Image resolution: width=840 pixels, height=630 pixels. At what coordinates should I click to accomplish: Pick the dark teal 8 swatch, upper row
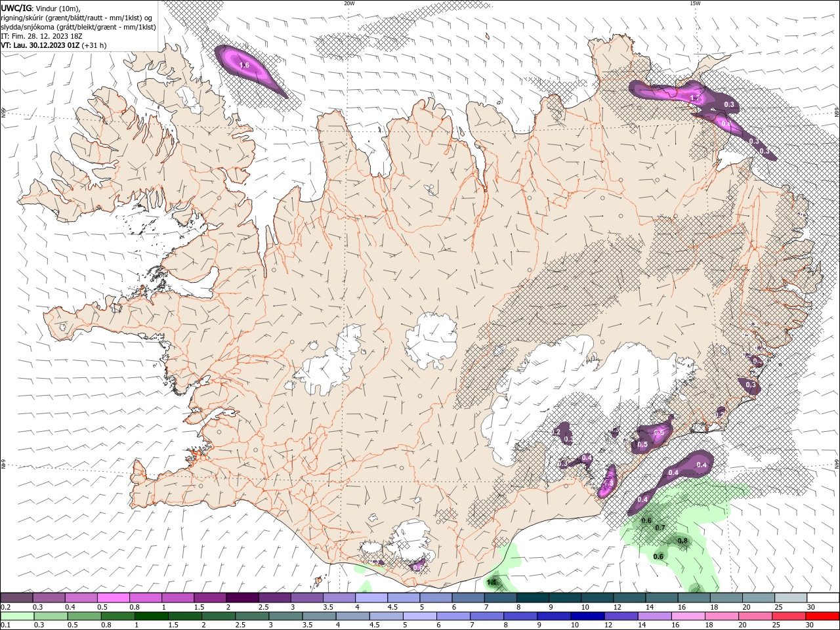(532, 598)
